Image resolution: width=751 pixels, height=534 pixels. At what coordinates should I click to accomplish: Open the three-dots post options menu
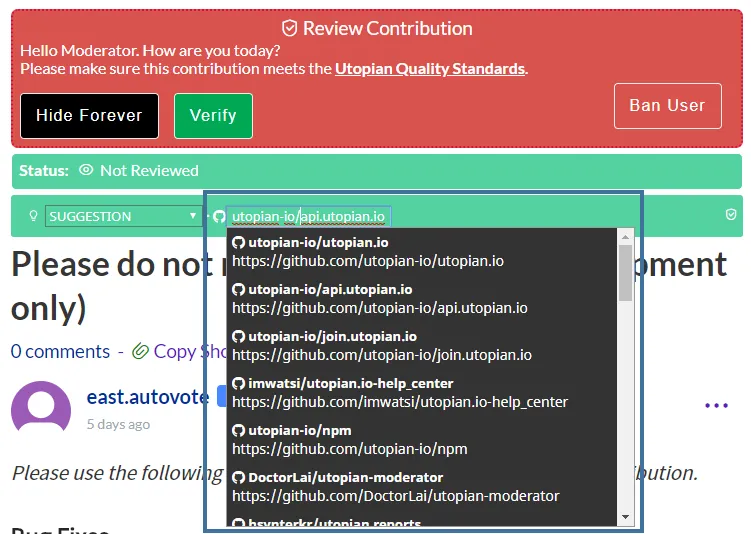(x=717, y=406)
